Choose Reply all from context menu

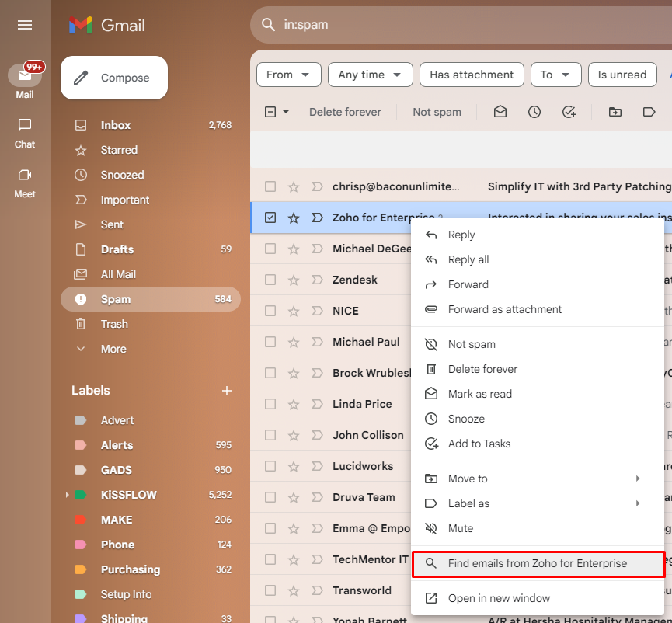pos(538,259)
